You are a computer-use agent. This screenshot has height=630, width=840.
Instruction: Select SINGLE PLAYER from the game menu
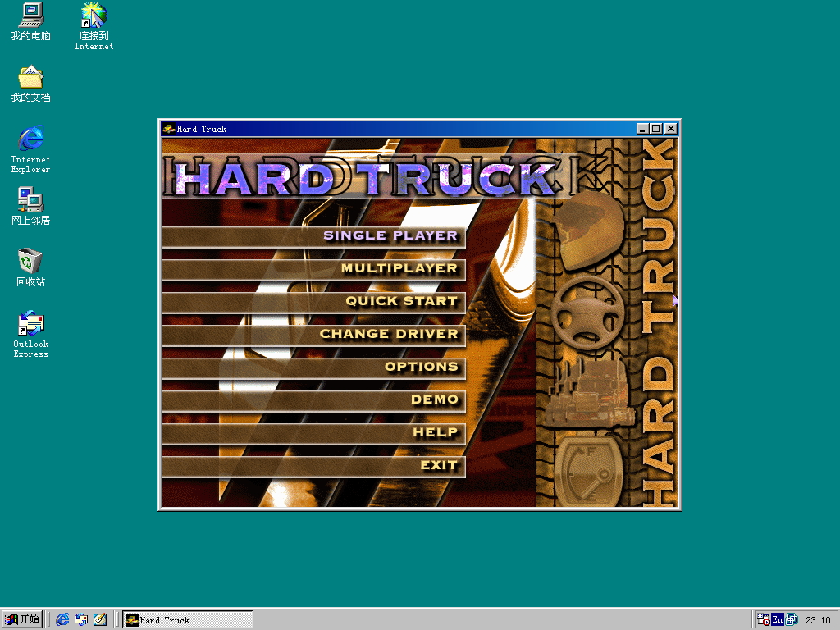(390, 235)
